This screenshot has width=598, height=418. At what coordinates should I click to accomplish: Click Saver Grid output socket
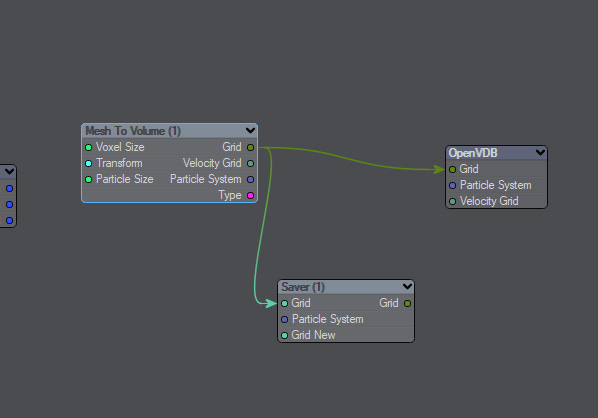[407, 303]
